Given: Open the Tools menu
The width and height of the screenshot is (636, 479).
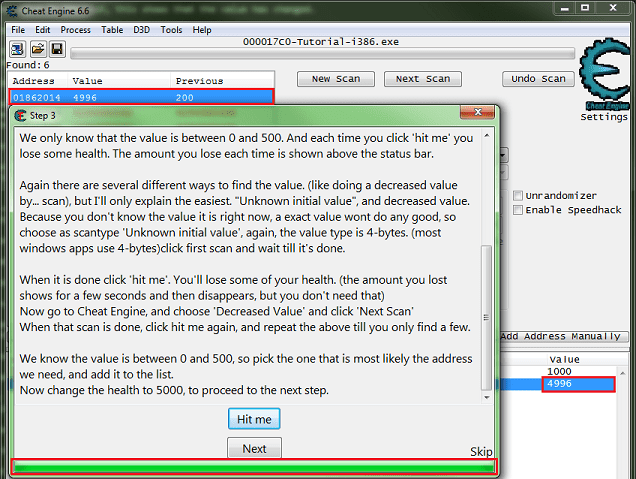Looking at the screenshot, I should tap(171, 30).
